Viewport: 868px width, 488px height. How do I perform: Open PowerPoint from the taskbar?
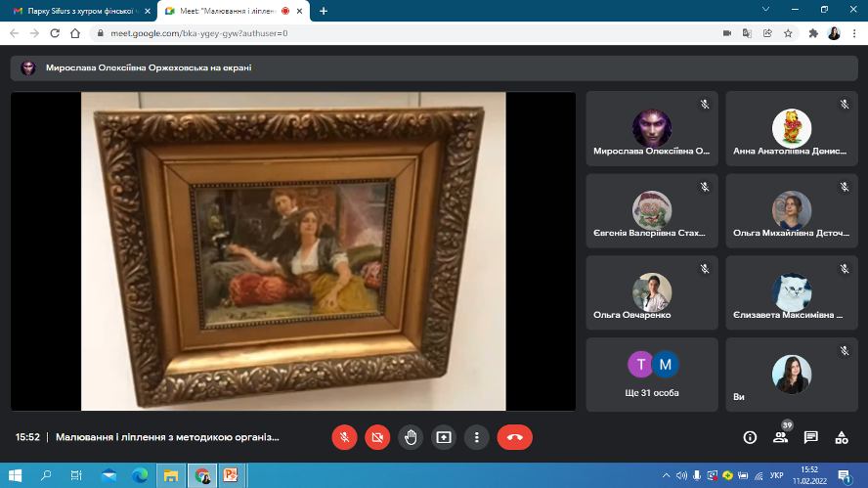click(x=232, y=475)
